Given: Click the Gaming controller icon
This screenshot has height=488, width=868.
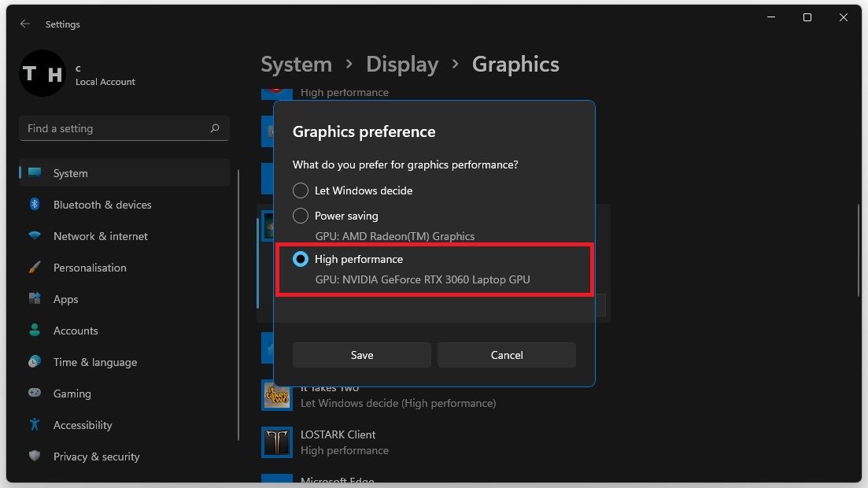Looking at the screenshot, I should (35, 393).
